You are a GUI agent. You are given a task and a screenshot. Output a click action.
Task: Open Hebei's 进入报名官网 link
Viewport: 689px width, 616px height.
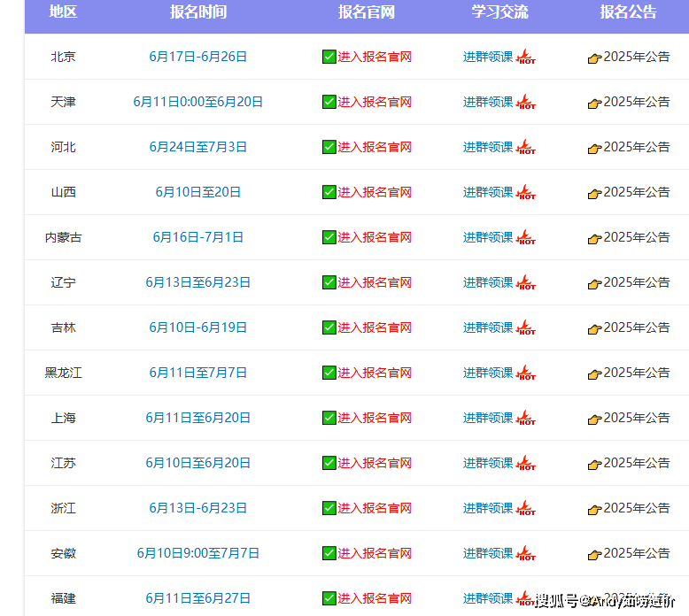[x=375, y=147]
